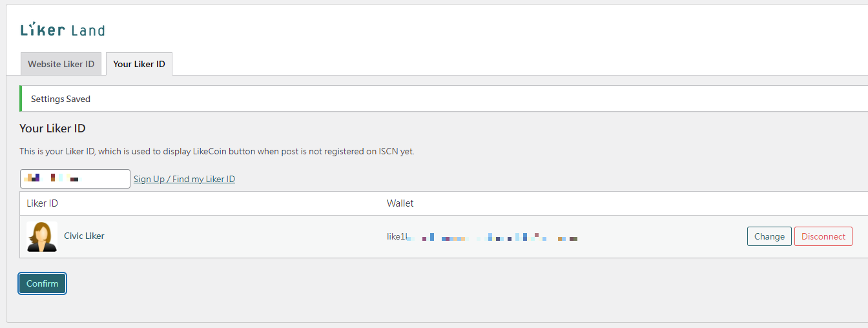Select the Civic Liker table row

(444, 236)
